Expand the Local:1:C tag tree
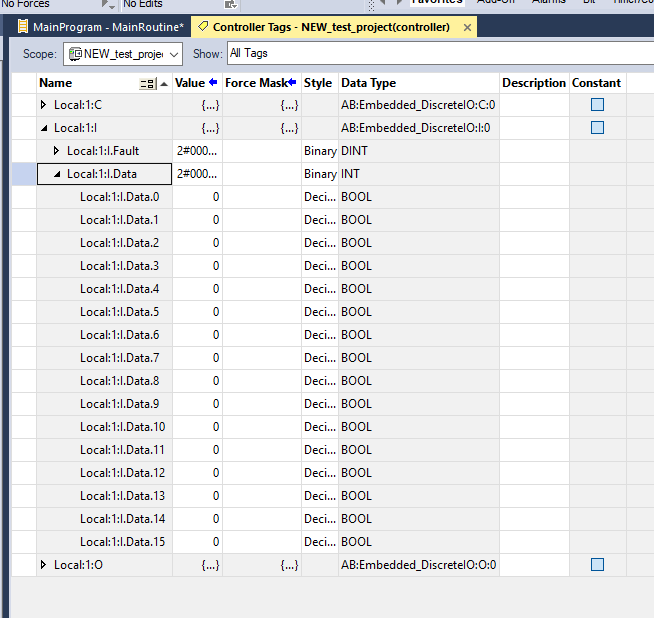The height and width of the screenshot is (618, 654). 43,105
